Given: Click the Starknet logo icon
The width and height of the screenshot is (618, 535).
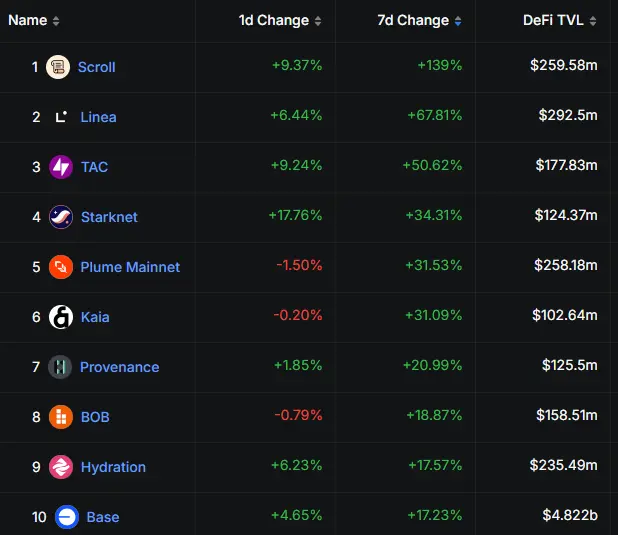Looking at the screenshot, I should tap(61, 217).
